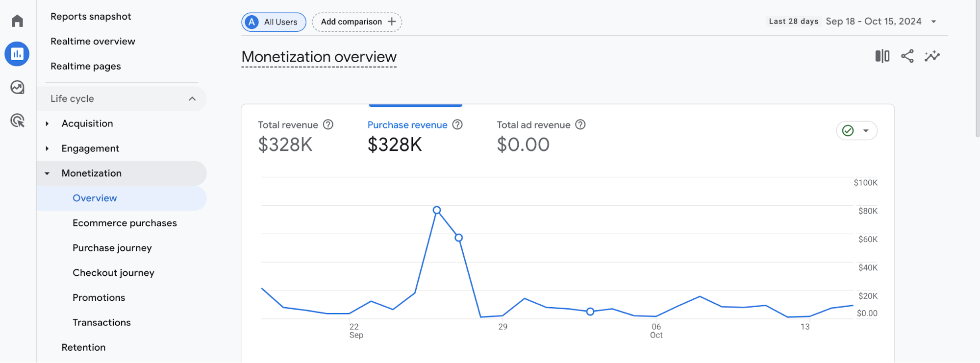The image size is (980, 363).
Task: Collapse the Monetization tree arrow
Action: click(47, 173)
